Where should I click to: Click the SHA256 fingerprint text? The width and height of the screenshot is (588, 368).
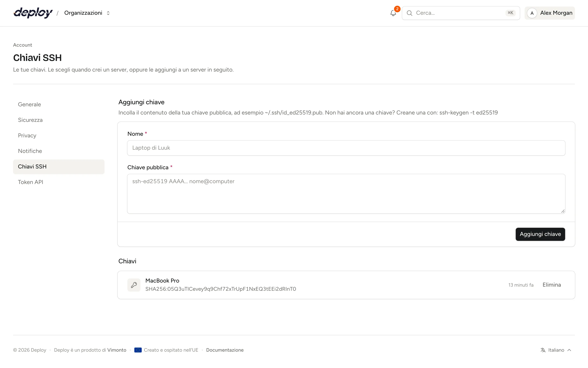220,289
